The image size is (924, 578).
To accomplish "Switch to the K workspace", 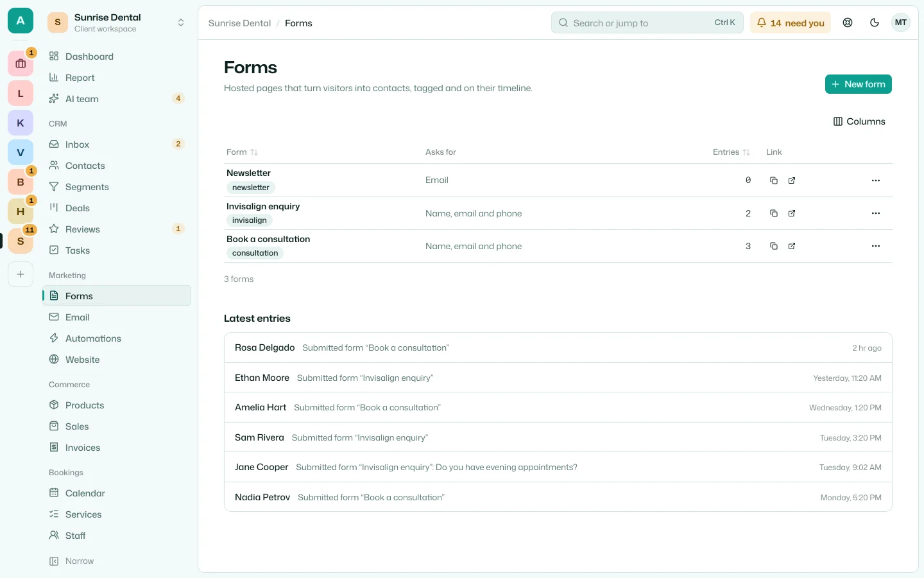I will click(21, 123).
